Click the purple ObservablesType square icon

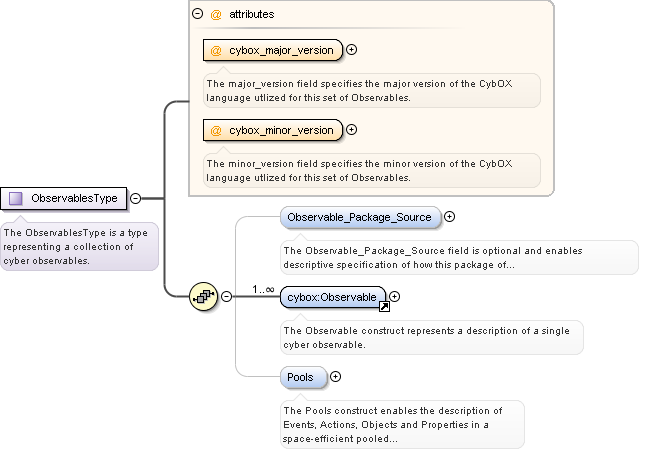[x=16, y=198]
